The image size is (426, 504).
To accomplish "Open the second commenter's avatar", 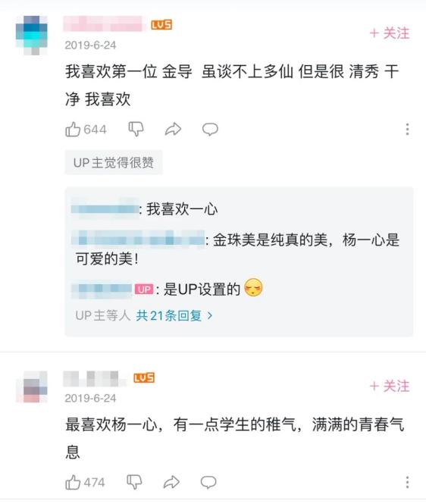I will 32,387.
